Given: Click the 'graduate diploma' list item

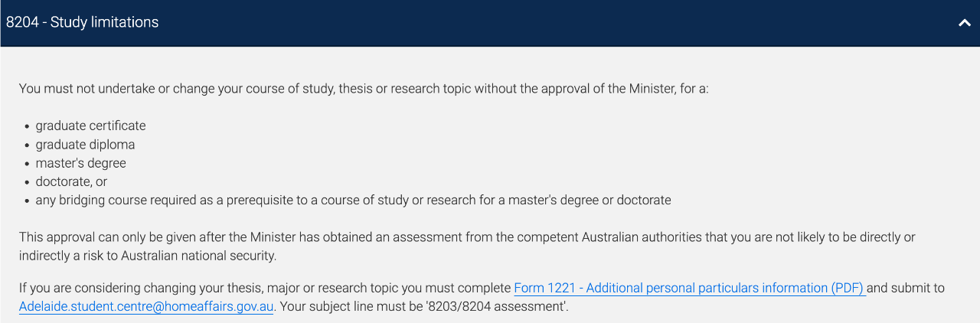Looking at the screenshot, I should pyautogui.click(x=85, y=144).
